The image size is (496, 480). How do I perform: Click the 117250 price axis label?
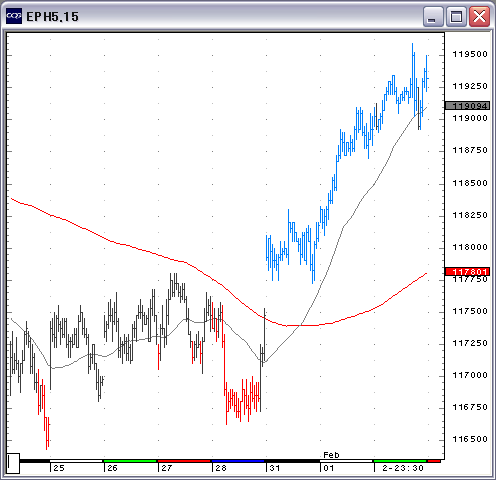point(470,343)
